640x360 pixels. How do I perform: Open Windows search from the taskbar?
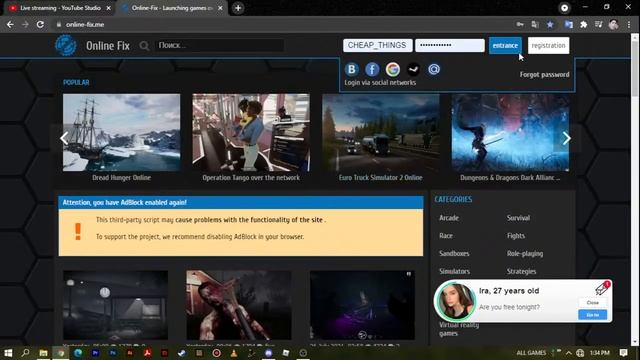(x=25, y=353)
